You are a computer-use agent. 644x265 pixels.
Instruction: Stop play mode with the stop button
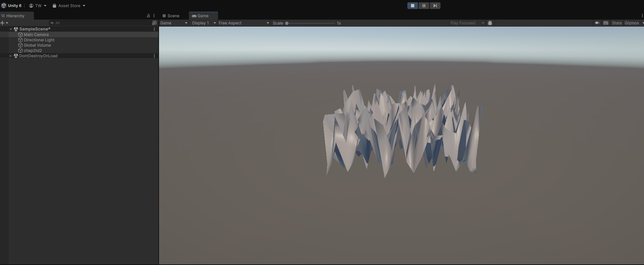pos(412,6)
